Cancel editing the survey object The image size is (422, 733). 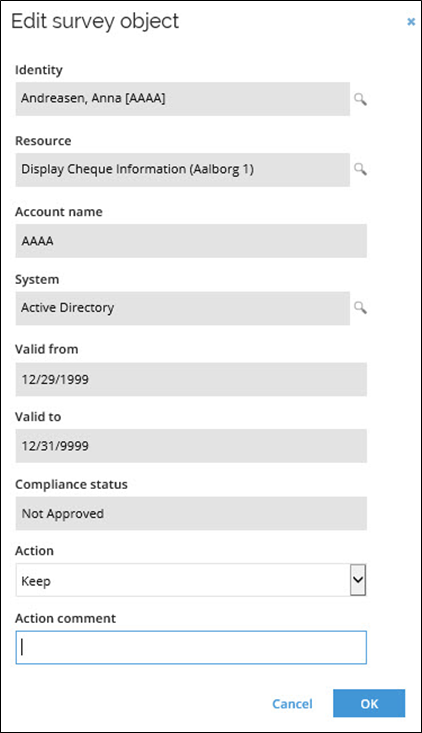click(292, 704)
